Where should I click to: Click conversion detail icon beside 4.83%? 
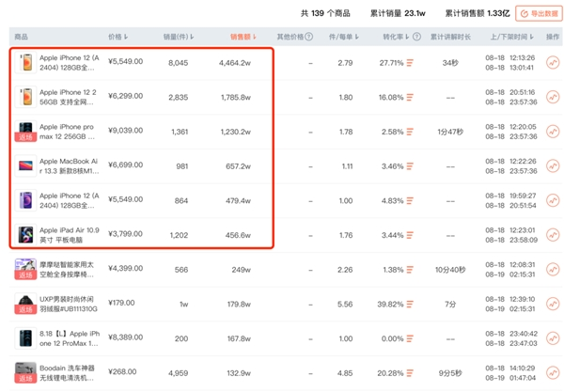(410, 201)
